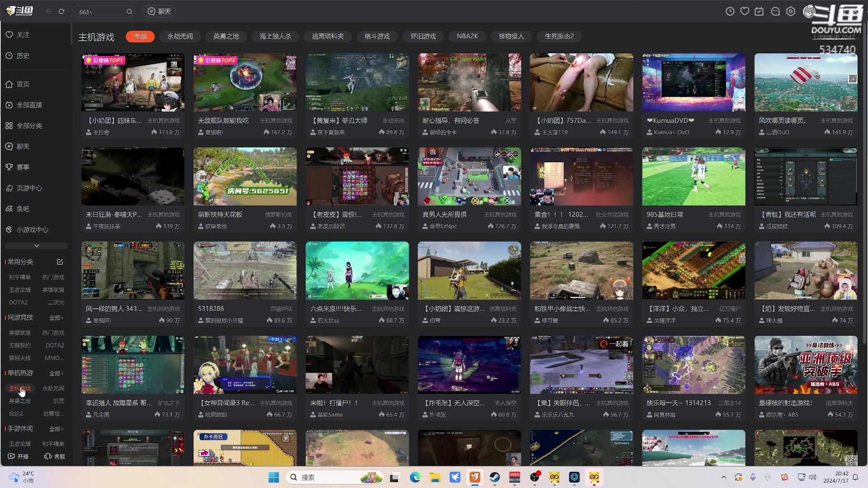Viewport: 868px width, 488px height.
Task: Click the Douyu logo icon
Action: [x=20, y=11]
